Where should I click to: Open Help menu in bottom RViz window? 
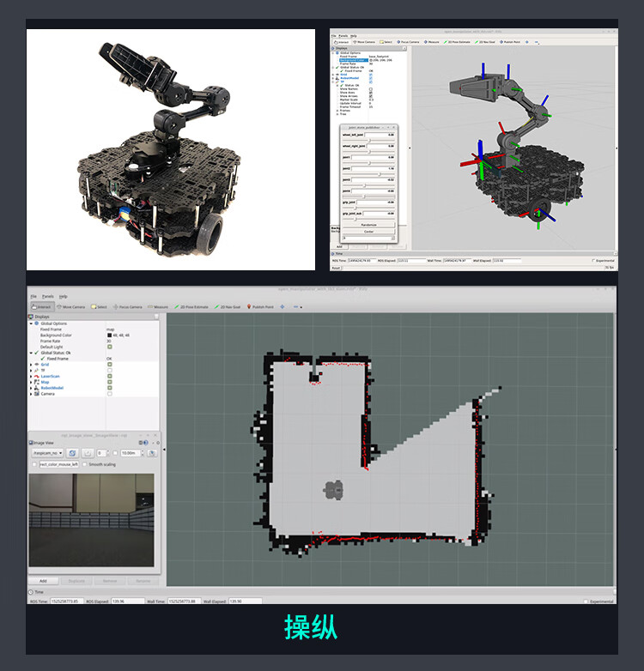[64, 296]
